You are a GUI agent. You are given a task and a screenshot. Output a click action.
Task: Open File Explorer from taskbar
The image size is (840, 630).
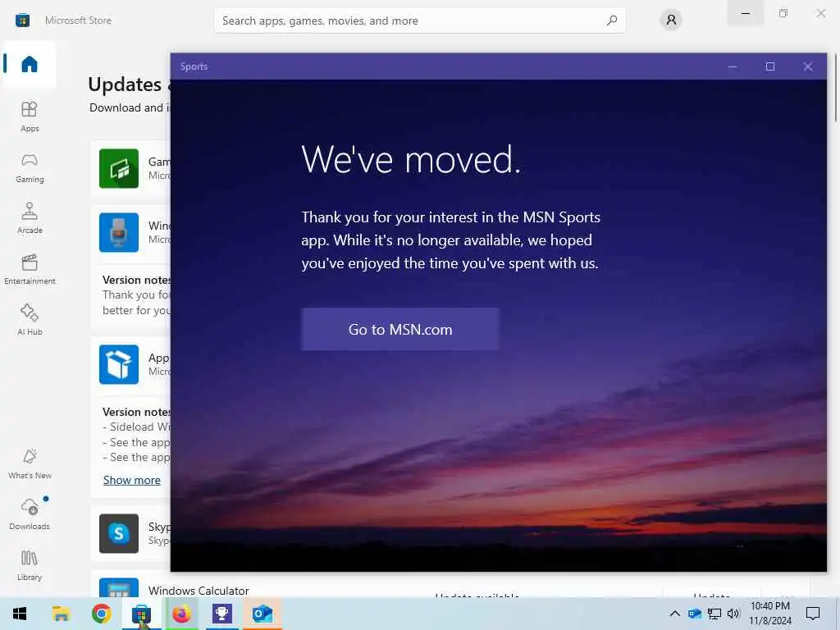(x=61, y=614)
